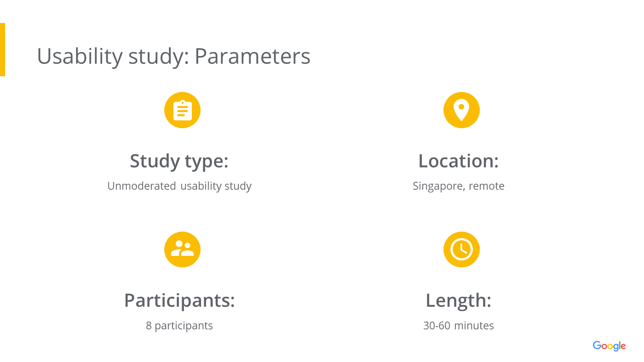Viewport: 644px width, 362px height.
Task: Click the word "Usability" in slide title
Action: [x=79, y=57]
